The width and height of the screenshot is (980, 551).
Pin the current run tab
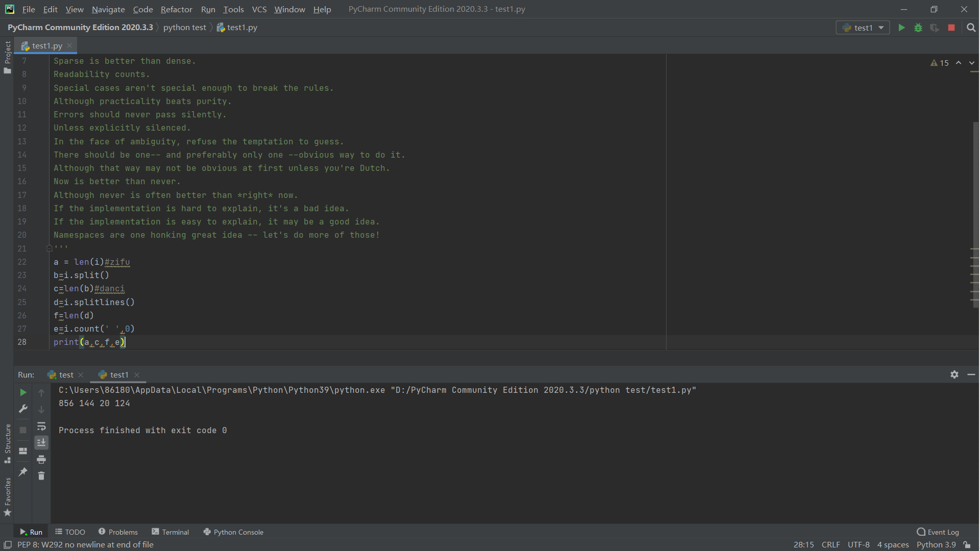click(23, 472)
